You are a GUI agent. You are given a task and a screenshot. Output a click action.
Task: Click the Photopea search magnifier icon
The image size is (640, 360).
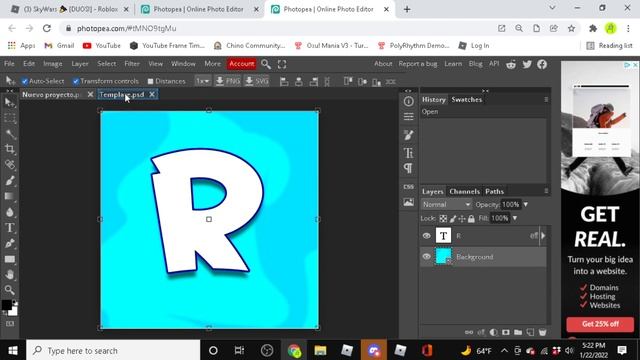(266, 64)
